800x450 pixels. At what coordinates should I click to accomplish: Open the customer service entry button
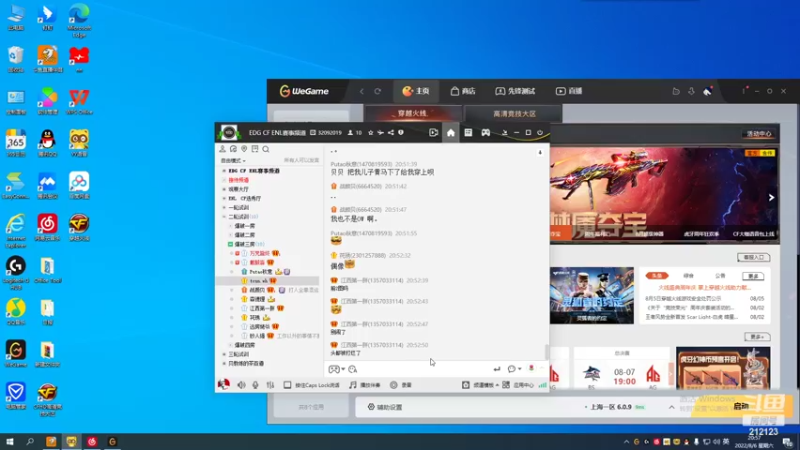pos(754,258)
